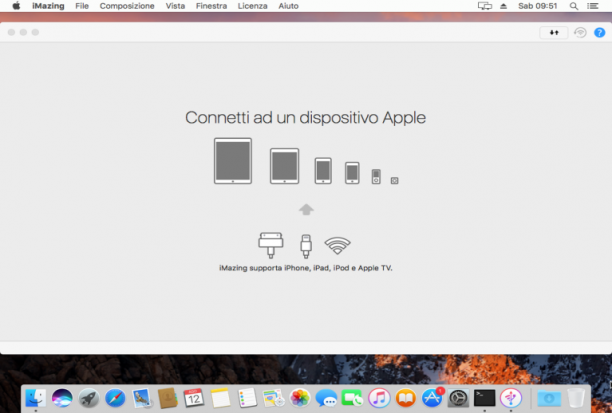Open iBooks orange icon in Dock
The image size is (612, 413).
click(x=406, y=398)
